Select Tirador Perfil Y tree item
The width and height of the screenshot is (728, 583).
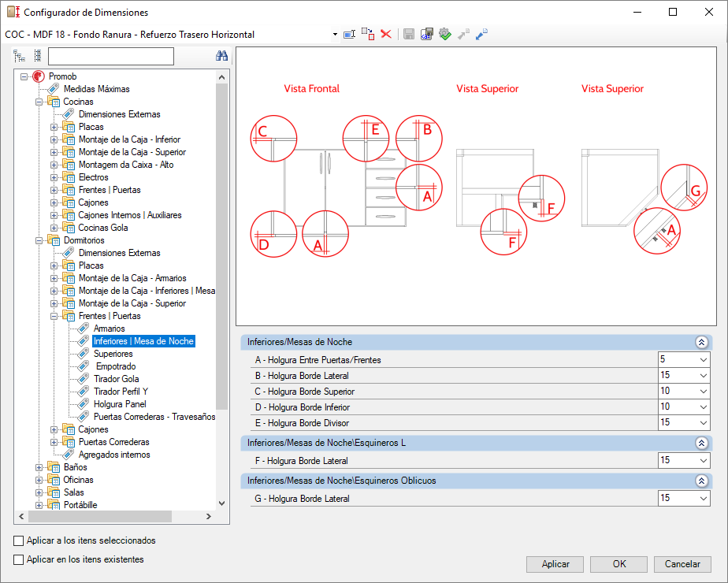[121, 392]
